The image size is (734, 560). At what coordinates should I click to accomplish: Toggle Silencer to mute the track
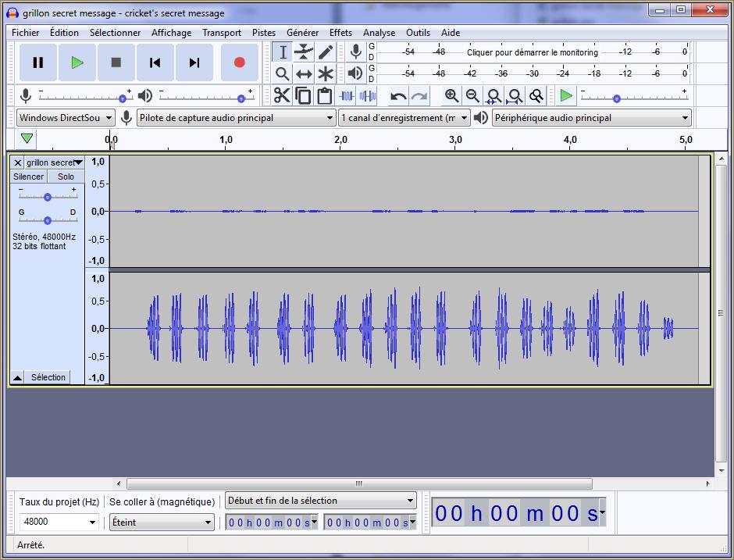coord(29,177)
